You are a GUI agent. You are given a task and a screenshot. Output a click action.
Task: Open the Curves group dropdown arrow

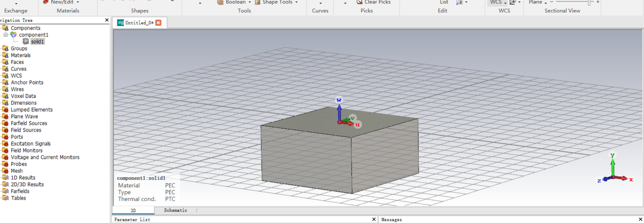click(321, 3)
